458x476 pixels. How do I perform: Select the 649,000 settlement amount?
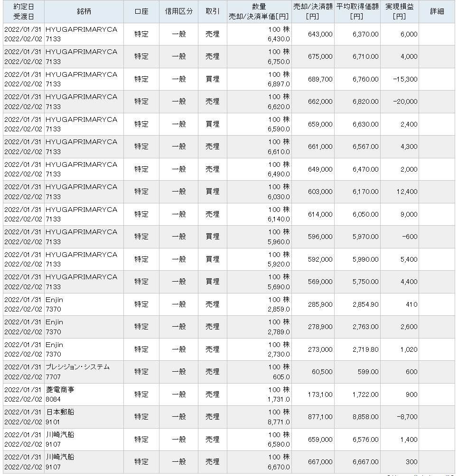click(x=320, y=169)
